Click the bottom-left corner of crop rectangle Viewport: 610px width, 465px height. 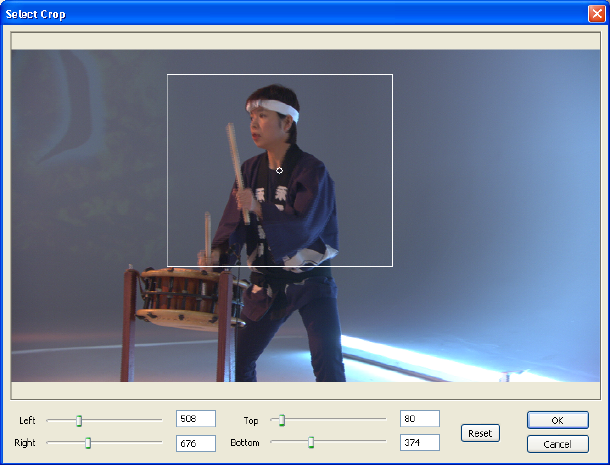167,266
